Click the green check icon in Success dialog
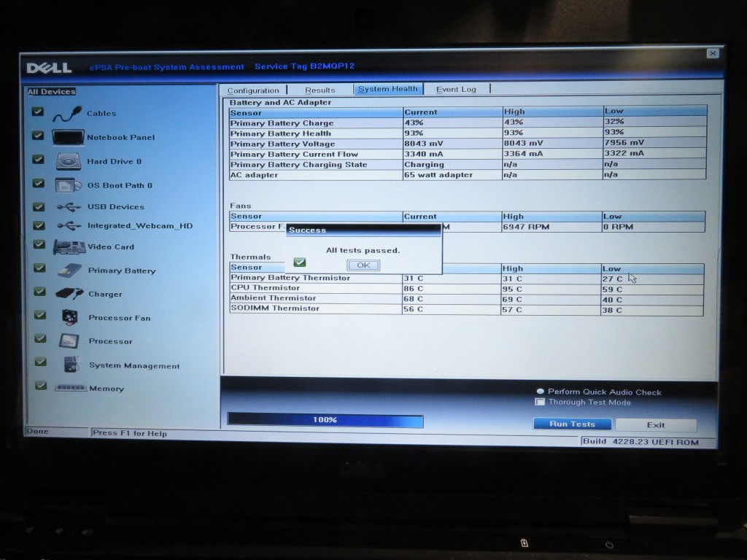The height and width of the screenshot is (560, 747). point(300,262)
